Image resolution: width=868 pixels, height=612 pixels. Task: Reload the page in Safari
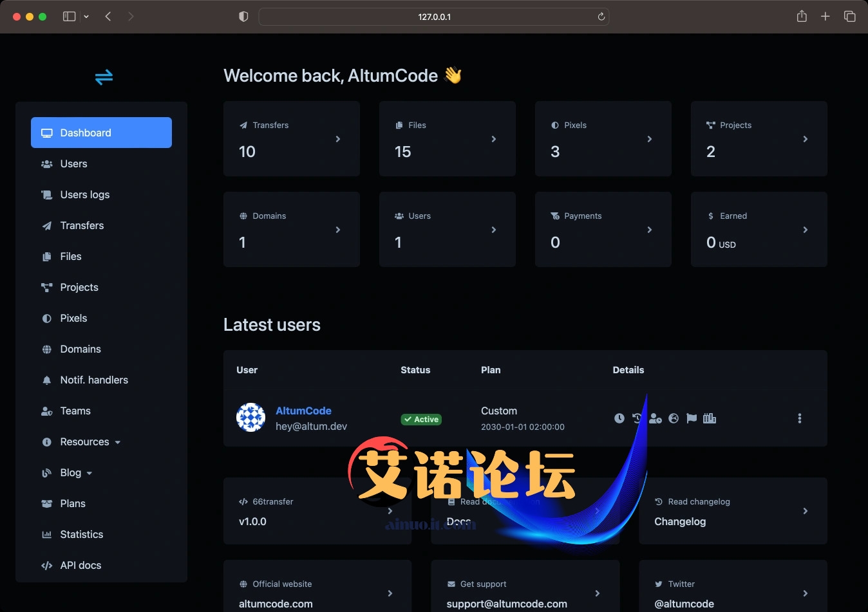tap(601, 17)
